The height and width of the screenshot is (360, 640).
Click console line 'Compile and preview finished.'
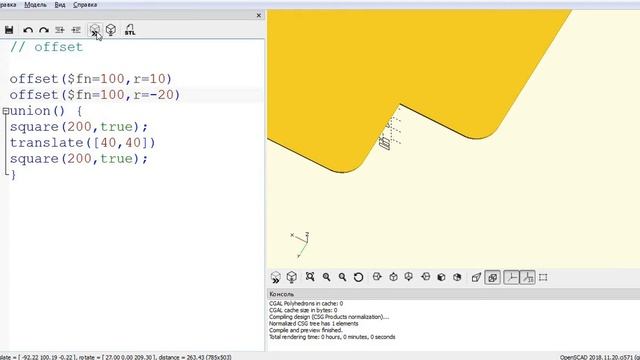tap(306, 330)
